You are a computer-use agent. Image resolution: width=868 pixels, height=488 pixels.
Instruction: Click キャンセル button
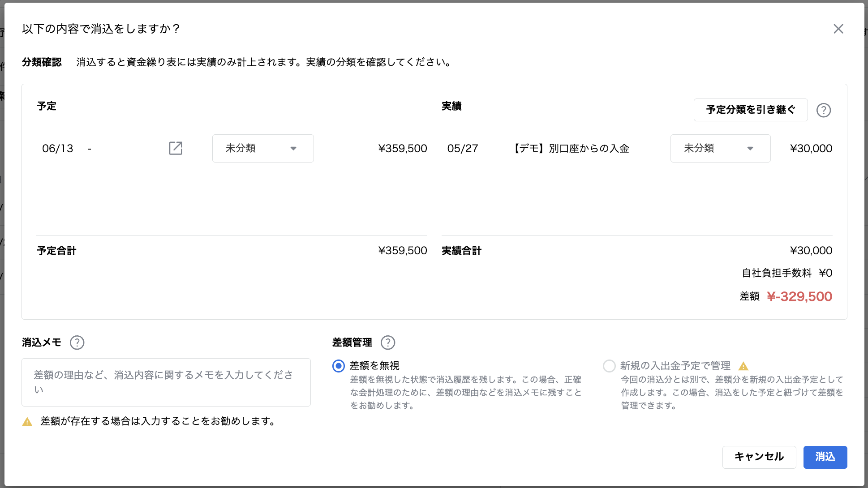(x=759, y=457)
